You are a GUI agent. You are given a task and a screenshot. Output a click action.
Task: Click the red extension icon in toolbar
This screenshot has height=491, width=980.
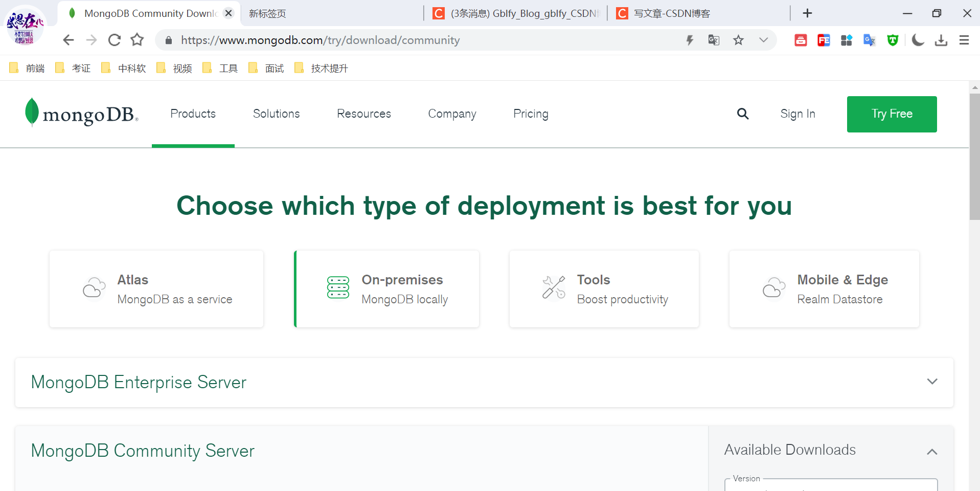point(801,40)
